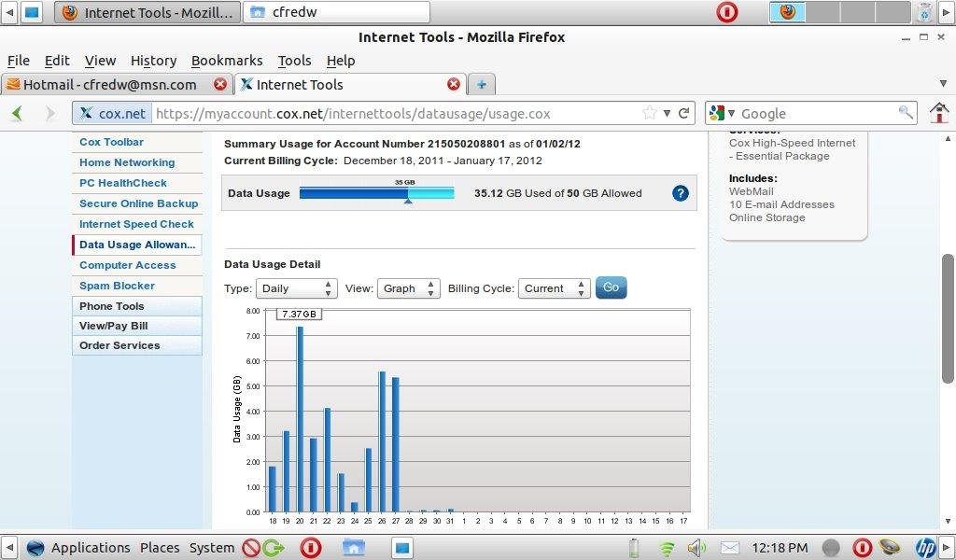
Task: Click the battery indicator icon
Action: [x=634, y=548]
